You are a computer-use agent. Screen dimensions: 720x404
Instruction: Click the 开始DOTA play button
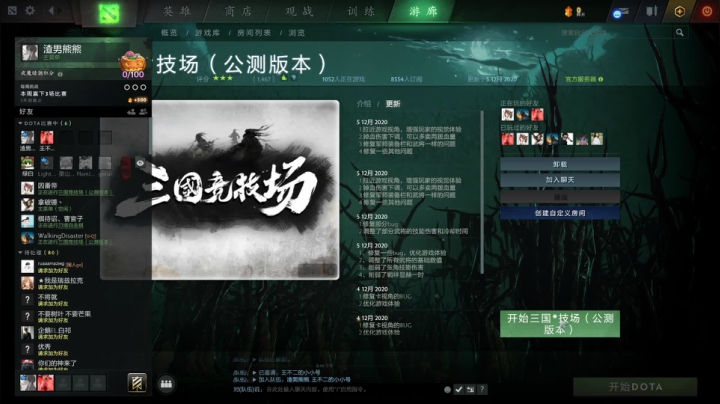click(635, 387)
